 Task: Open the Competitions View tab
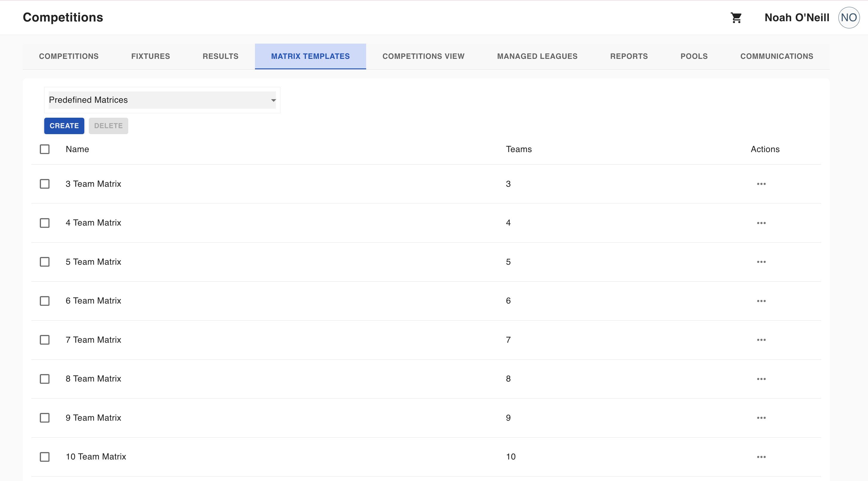tap(423, 56)
